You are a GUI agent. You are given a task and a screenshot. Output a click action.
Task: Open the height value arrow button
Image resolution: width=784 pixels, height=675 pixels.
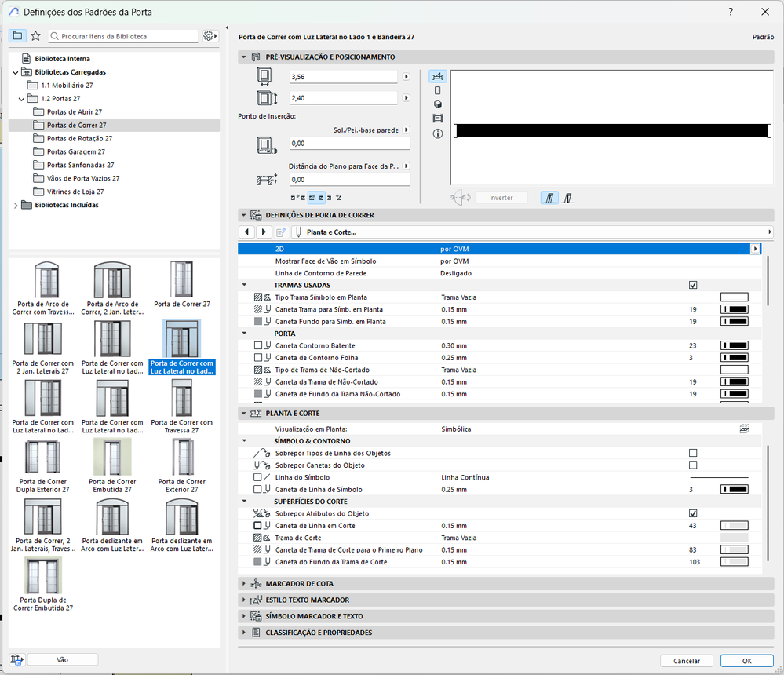point(406,98)
